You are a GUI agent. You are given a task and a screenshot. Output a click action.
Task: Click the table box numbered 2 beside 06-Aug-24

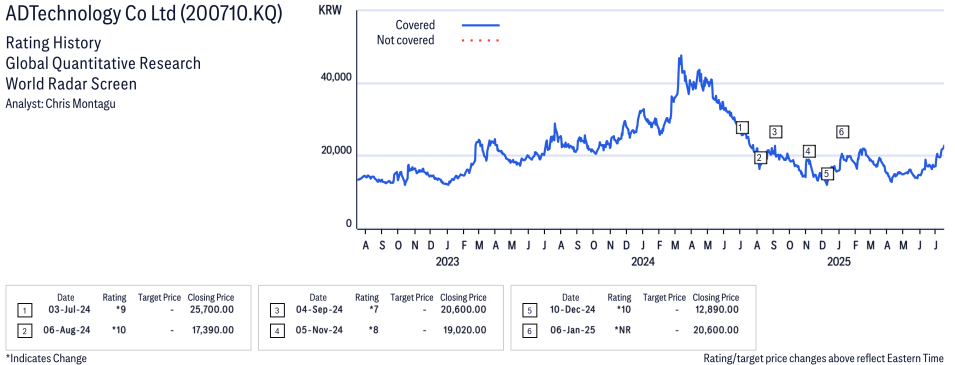point(24,331)
